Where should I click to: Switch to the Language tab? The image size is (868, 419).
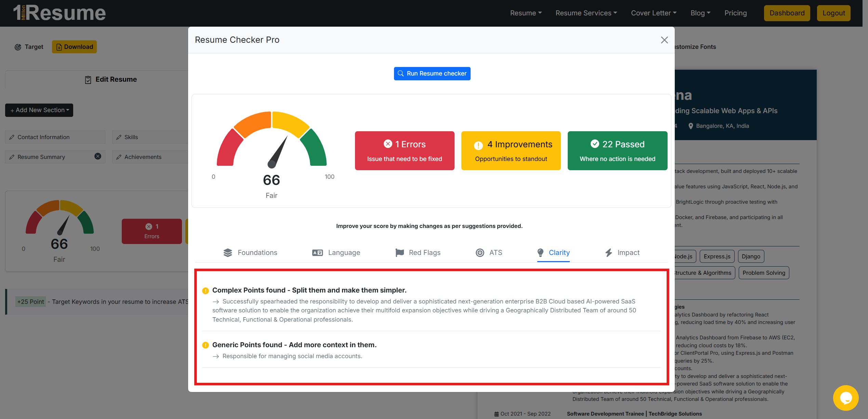pos(344,253)
